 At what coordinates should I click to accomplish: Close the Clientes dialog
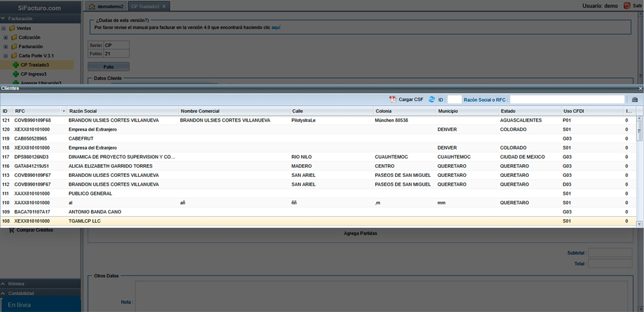641,88
